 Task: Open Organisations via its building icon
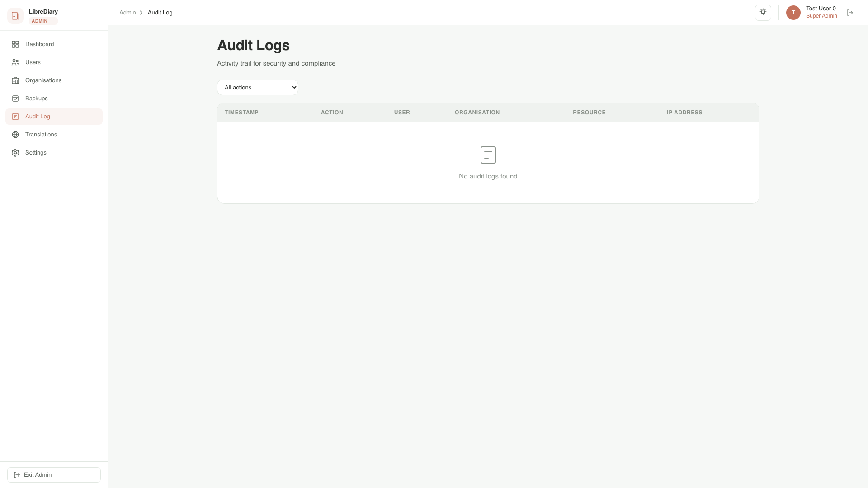click(x=16, y=80)
